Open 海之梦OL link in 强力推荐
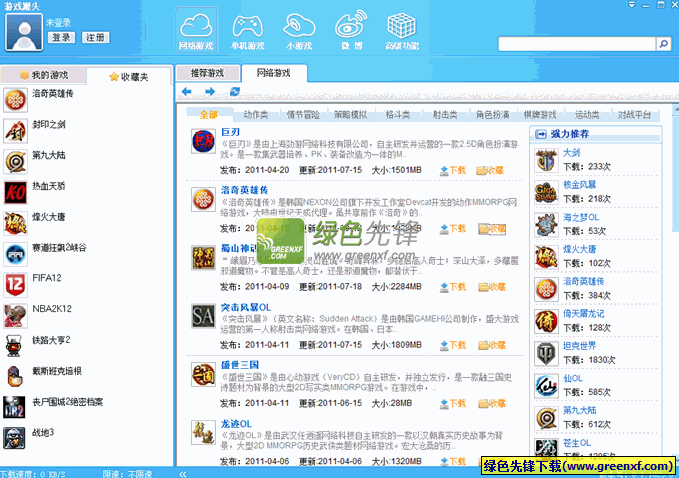Image resolution: width=679 pixels, height=478 pixels. click(581, 217)
